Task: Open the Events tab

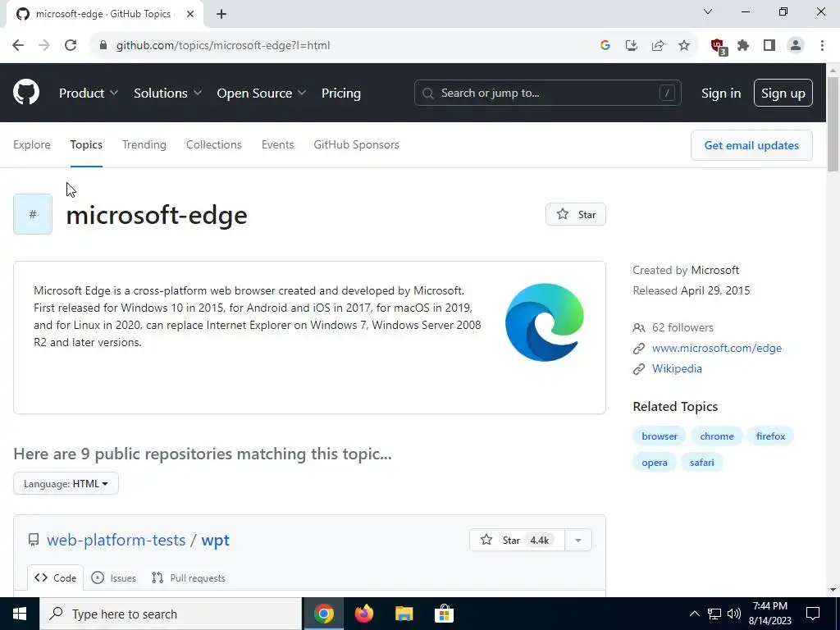Action: pyautogui.click(x=277, y=144)
